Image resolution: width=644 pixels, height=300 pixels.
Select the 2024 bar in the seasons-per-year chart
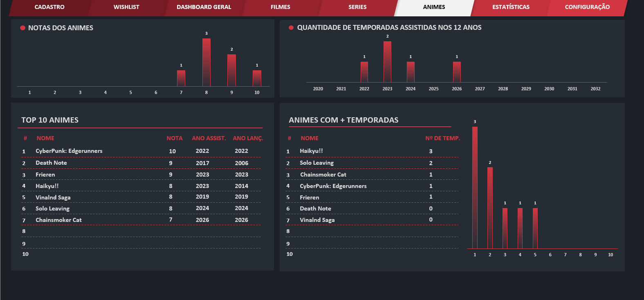pos(411,72)
